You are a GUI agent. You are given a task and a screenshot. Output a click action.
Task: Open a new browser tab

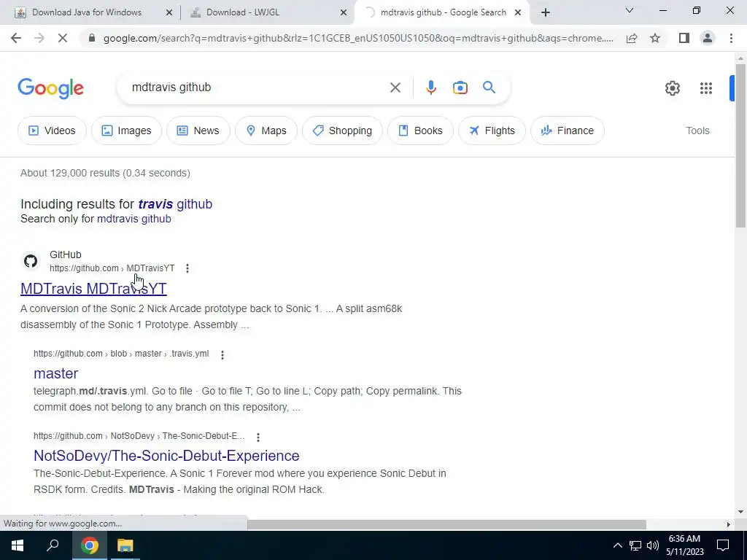[546, 13]
